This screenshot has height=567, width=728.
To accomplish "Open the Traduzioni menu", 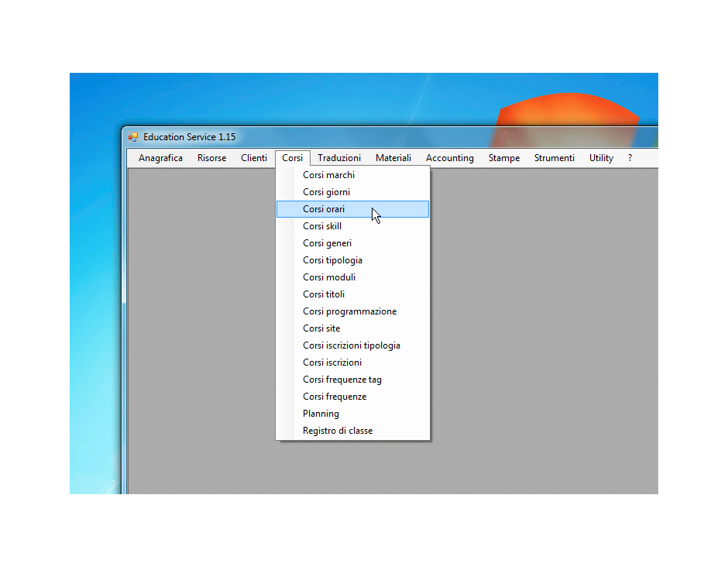I will point(339,158).
